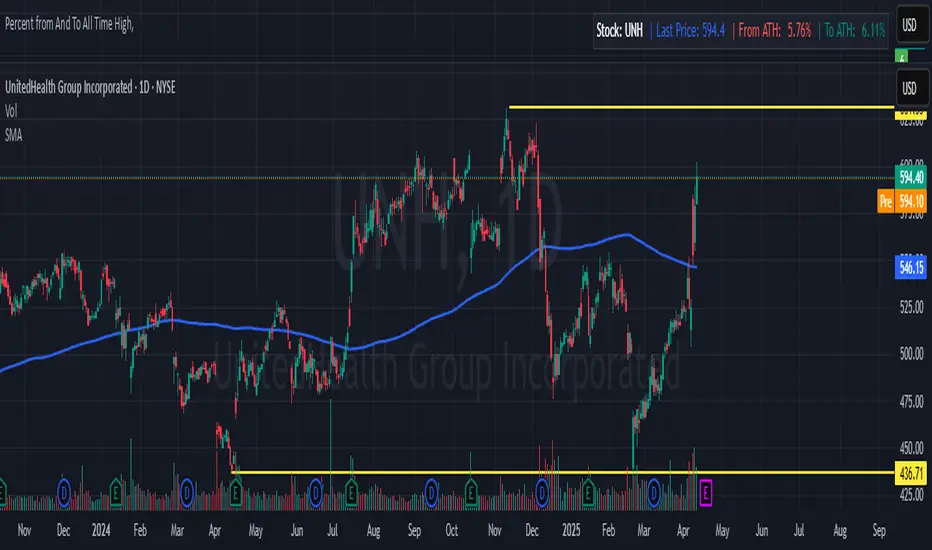The height and width of the screenshot is (550, 932).
Task: Click the Jul label right of 2025
Action: click(x=799, y=530)
